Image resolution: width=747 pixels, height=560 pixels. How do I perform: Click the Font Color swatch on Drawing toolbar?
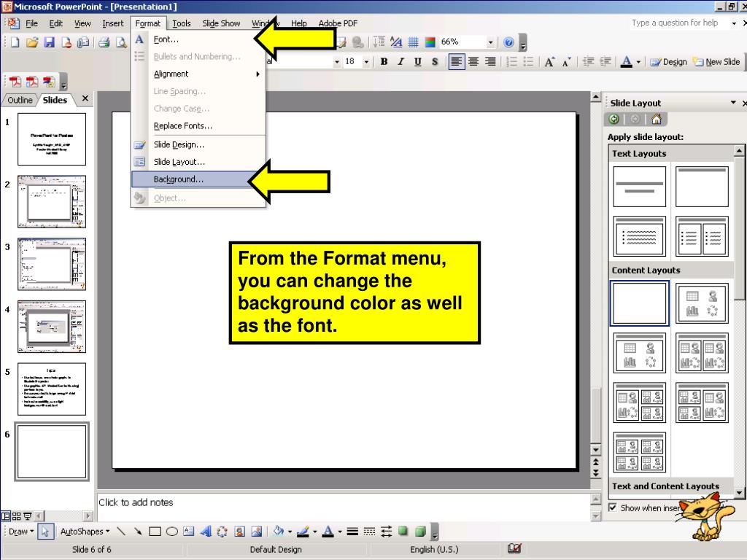click(x=328, y=531)
